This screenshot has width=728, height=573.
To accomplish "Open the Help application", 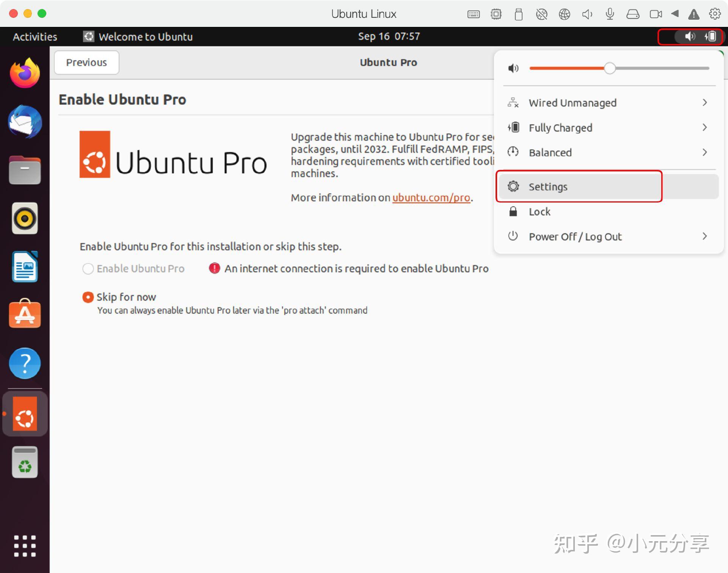I will 24,363.
